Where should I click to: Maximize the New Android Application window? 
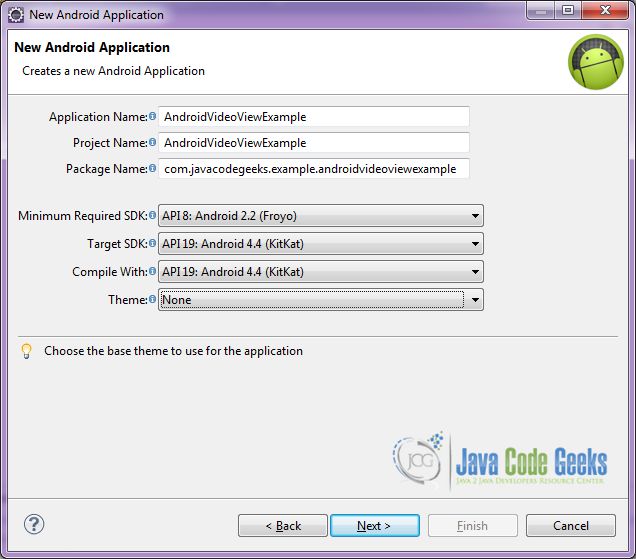pos(568,10)
